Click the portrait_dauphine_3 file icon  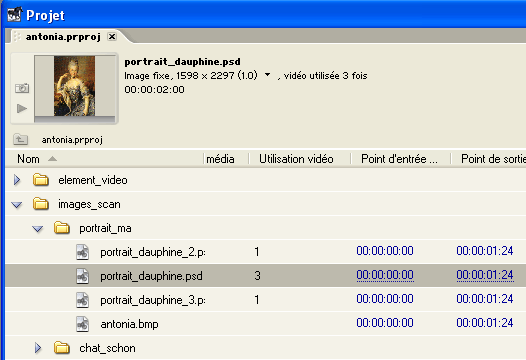[x=83, y=300]
